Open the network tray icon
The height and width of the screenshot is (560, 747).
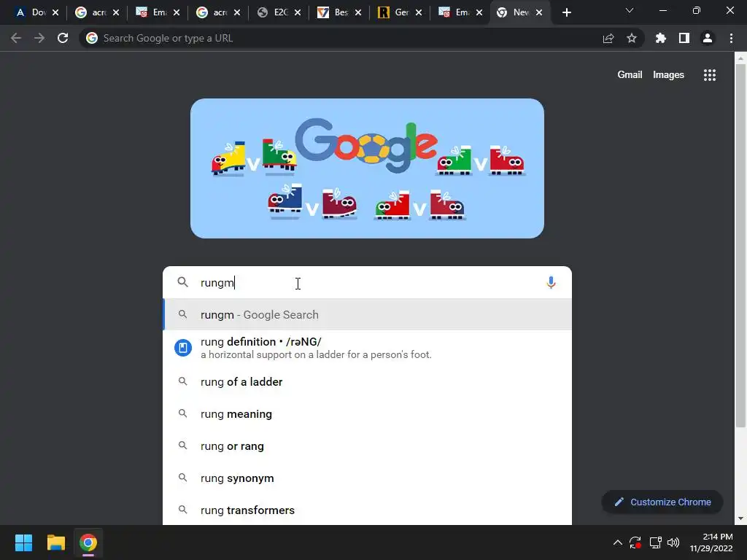655,542
